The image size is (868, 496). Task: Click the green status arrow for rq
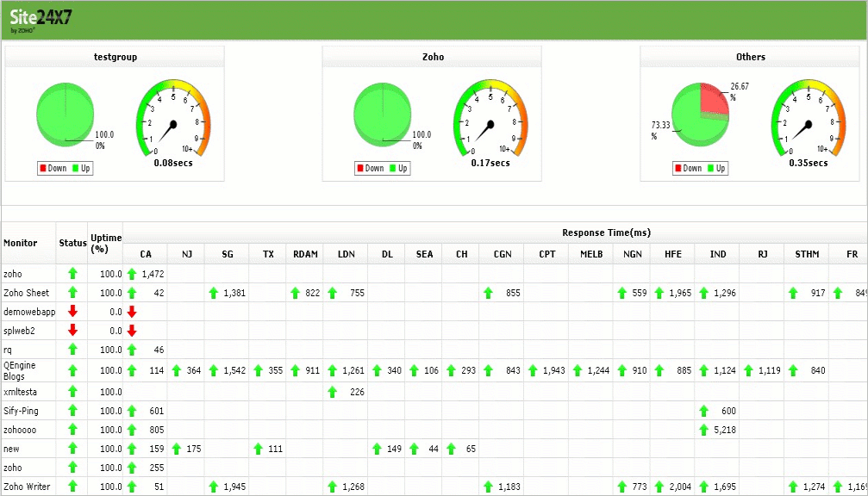72,349
